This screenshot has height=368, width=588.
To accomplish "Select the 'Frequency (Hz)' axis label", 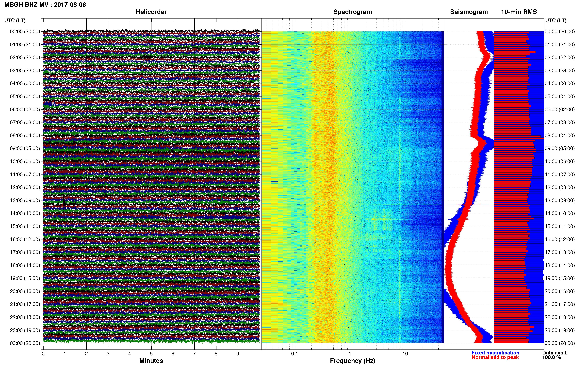I will (352, 361).
